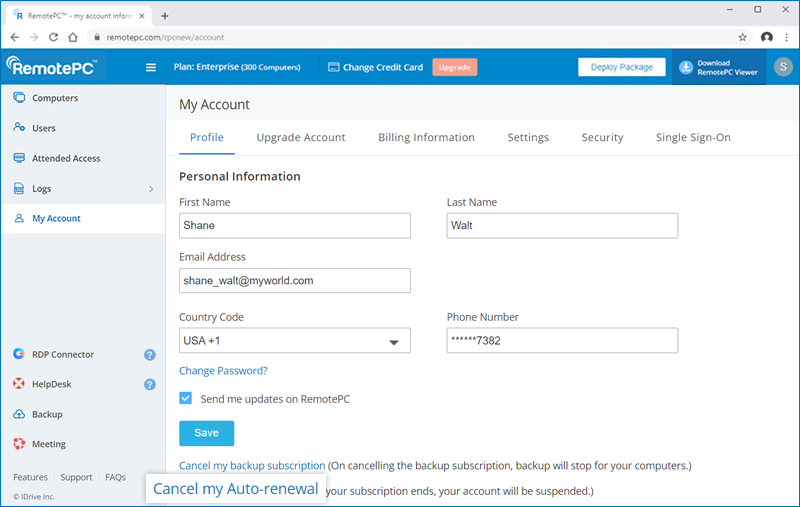
Task: Switch to the Profile tab
Action: click(207, 137)
